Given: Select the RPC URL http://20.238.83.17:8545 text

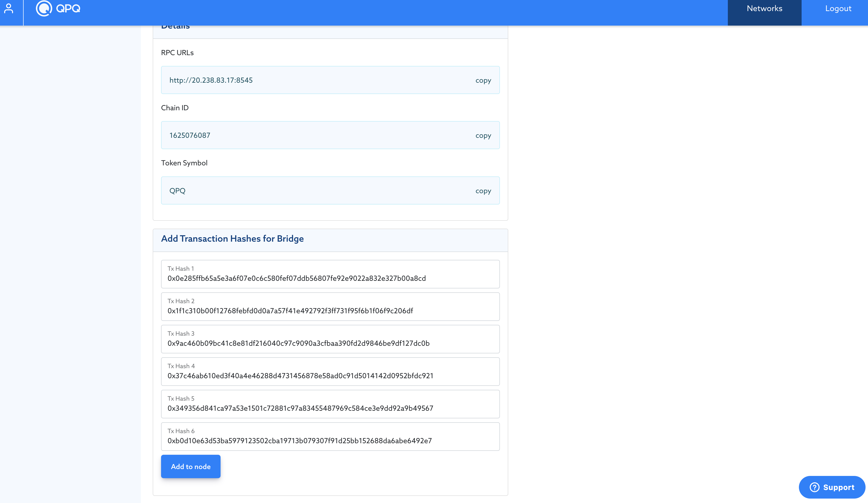Looking at the screenshot, I should (211, 80).
